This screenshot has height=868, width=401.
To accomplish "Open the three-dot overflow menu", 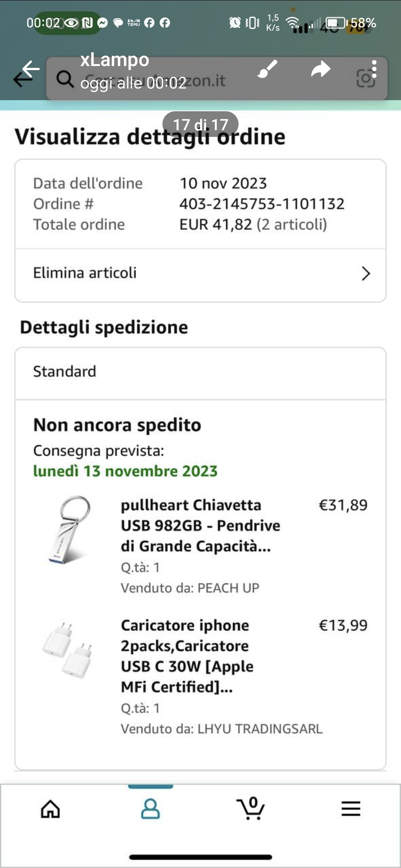I will 374,69.
